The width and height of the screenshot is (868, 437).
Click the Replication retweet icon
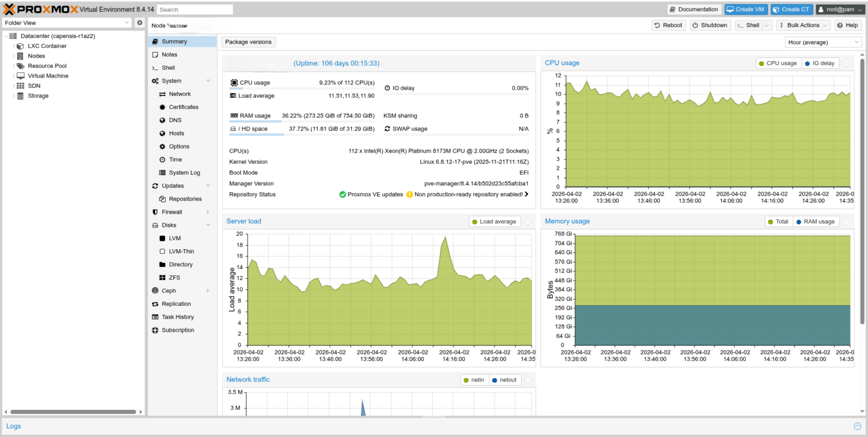click(155, 304)
